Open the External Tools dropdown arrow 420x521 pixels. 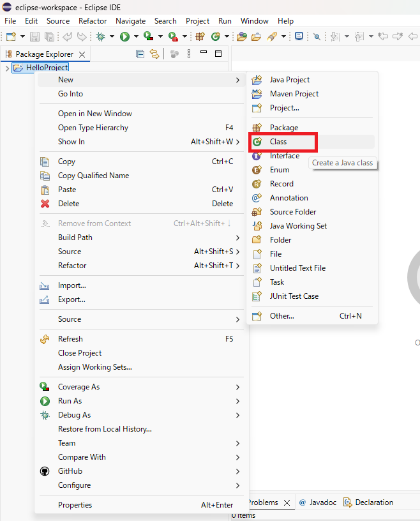(x=184, y=36)
